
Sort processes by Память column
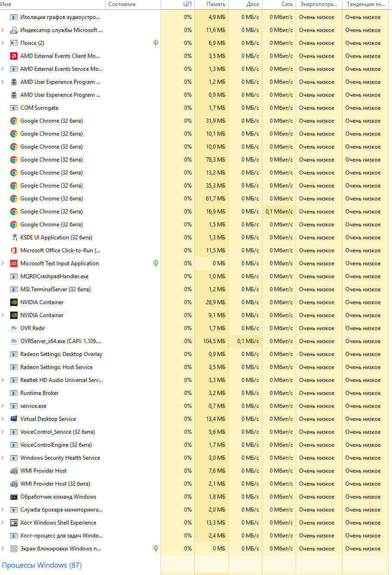(x=212, y=4)
